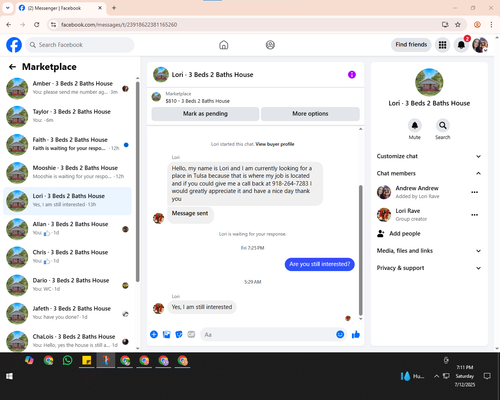Click Marketplace listing thumbnail in chat header
Image resolution: width=500 pixels, height=400 pixels.
tap(156, 97)
